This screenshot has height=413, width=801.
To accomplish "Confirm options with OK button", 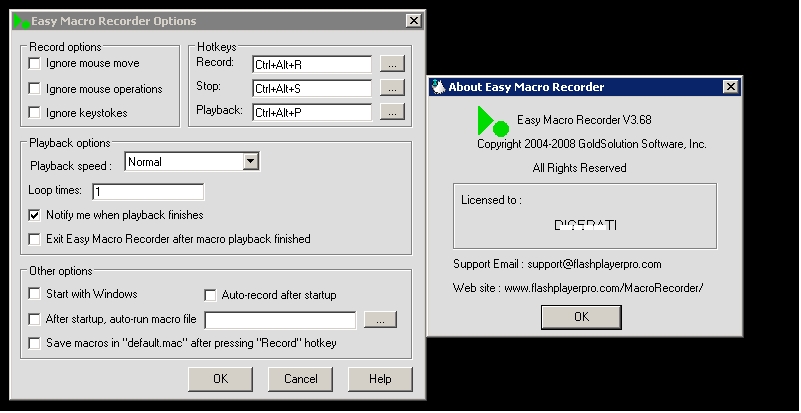I will coord(220,379).
